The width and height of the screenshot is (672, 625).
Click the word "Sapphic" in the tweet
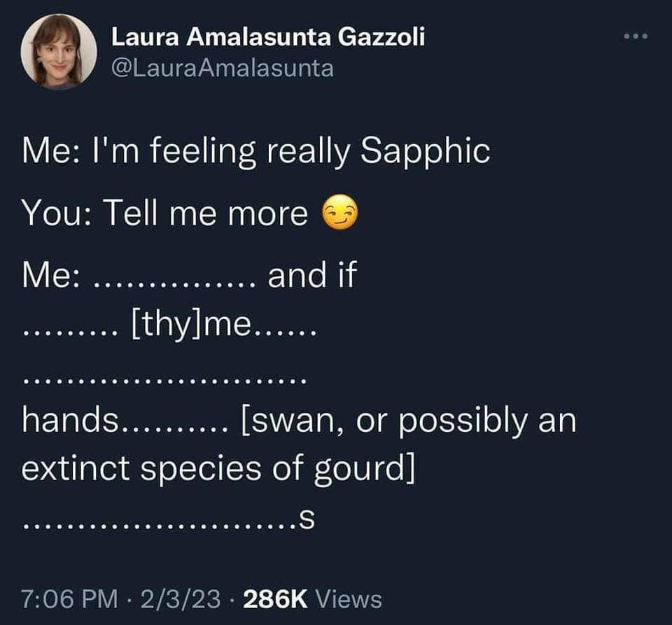tap(424, 153)
